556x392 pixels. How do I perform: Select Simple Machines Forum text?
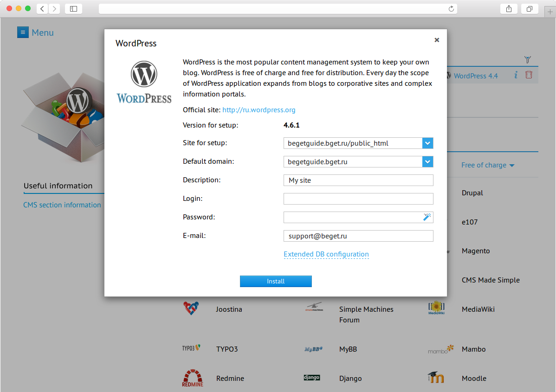pyautogui.click(x=366, y=315)
